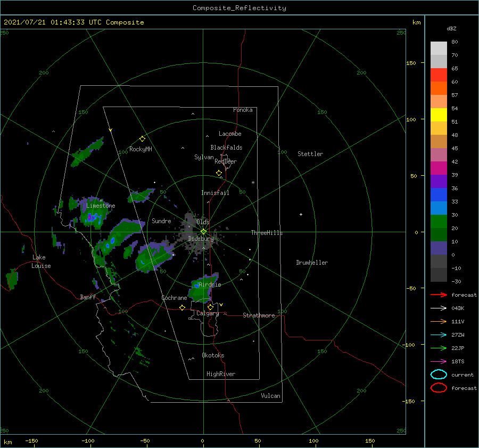Click the Blackfalds label
This screenshot has height=448, width=479.
tap(226, 148)
